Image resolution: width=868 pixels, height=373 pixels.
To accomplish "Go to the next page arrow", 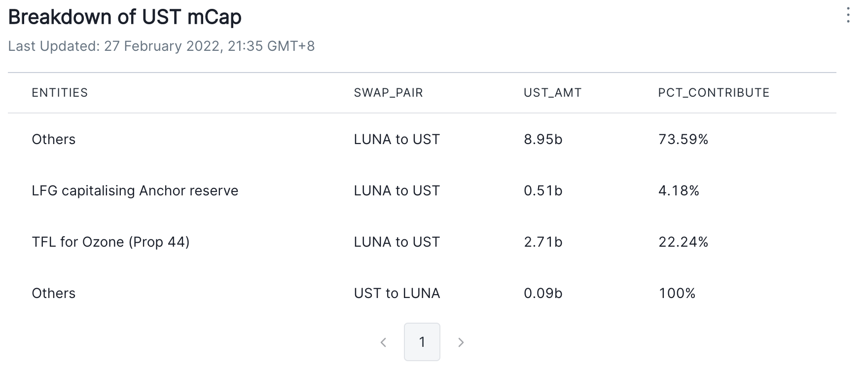I will click(x=461, y=342).
